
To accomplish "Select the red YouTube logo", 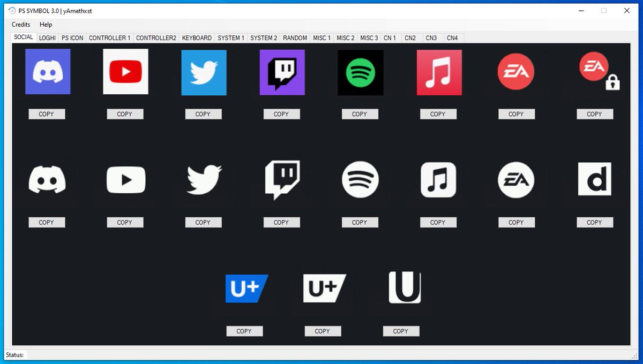I will (125, 72).
